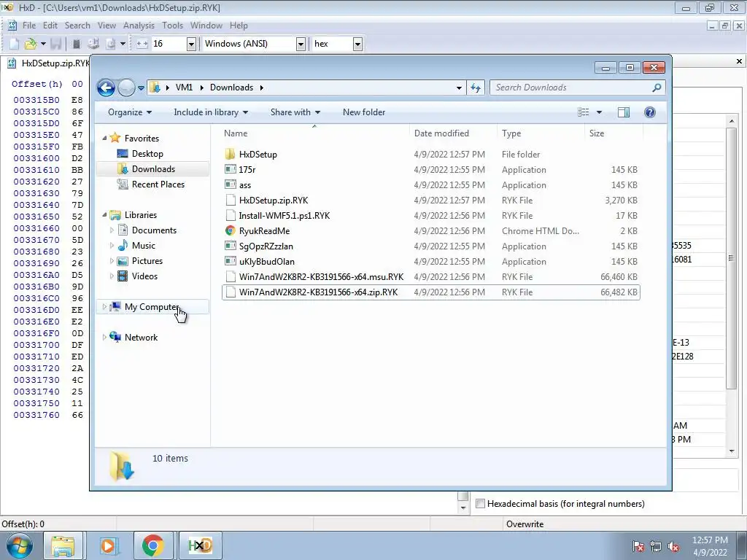The image size is (747, 560).
Task: Click the Change your view icon
Action: point(583,112)
